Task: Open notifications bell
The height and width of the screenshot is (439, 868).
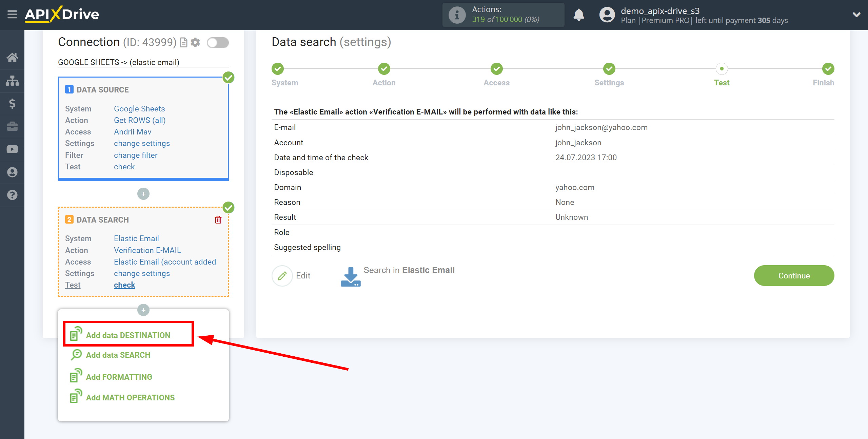Action: 579,15
